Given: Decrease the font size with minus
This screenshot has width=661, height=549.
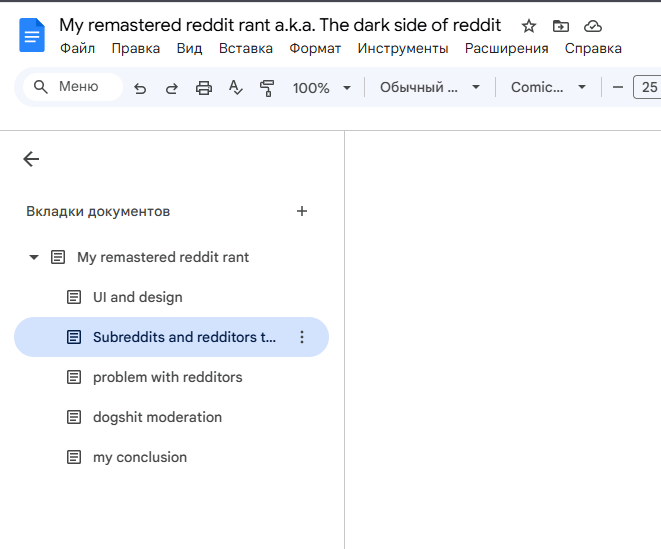Looking at the screenshot, I should point(618,87).
